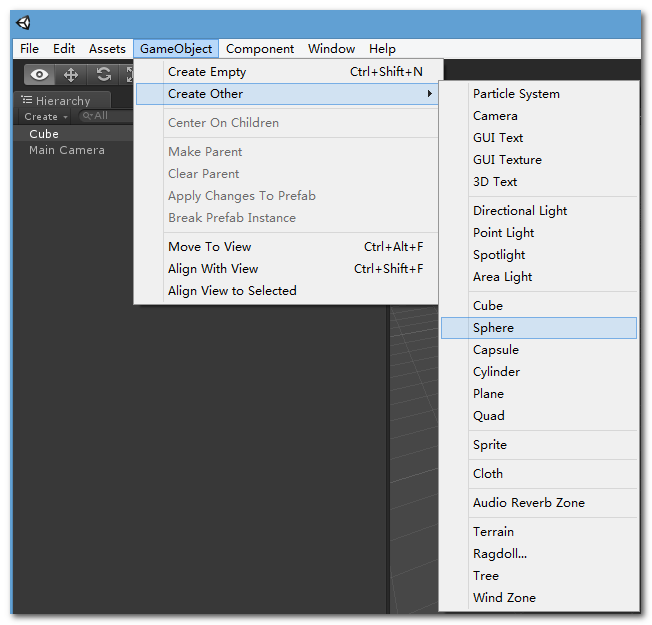Create a GUI Text object
This screenshot has height=625, width=652.
pyautogui.click(x=539, y=138)
